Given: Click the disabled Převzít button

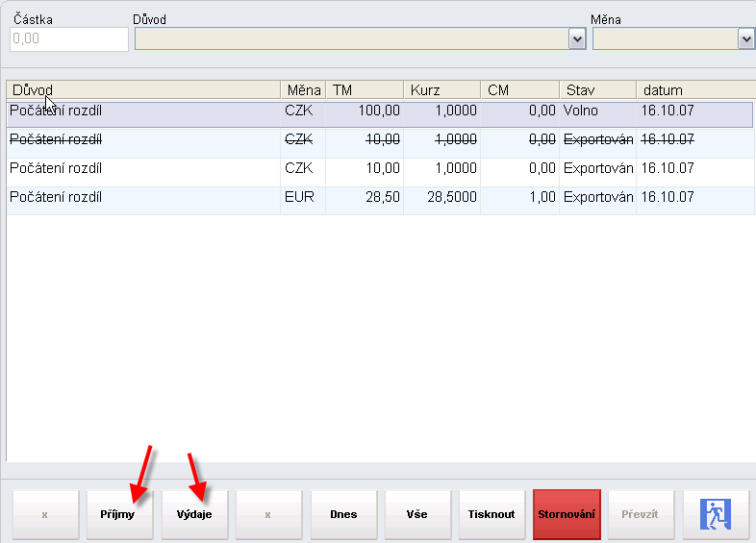Looking at the screenshot, I should click(x=641, y=514).
